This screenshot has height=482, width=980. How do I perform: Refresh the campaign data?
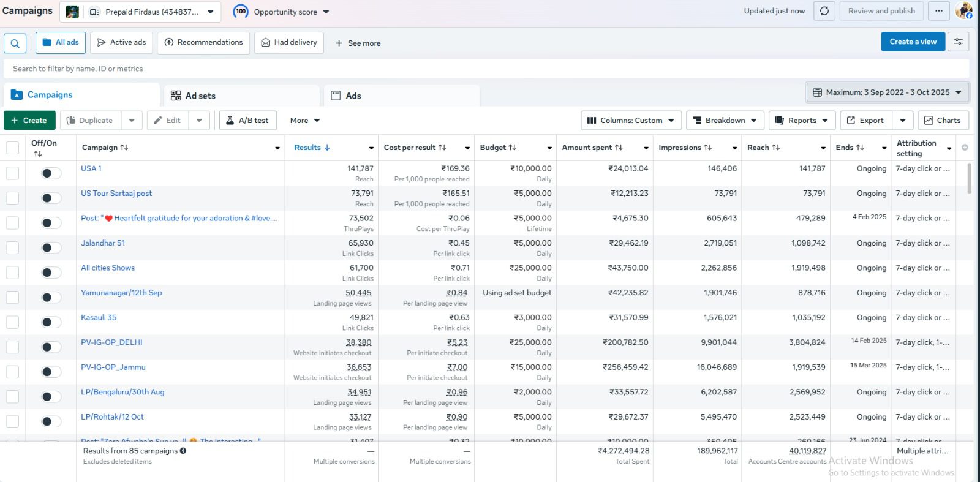point(824,11)
